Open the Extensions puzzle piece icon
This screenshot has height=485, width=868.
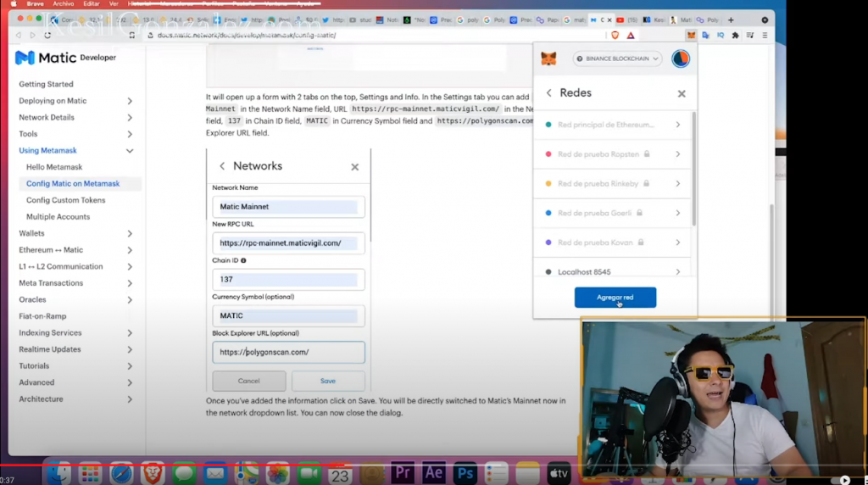(735, 35)
